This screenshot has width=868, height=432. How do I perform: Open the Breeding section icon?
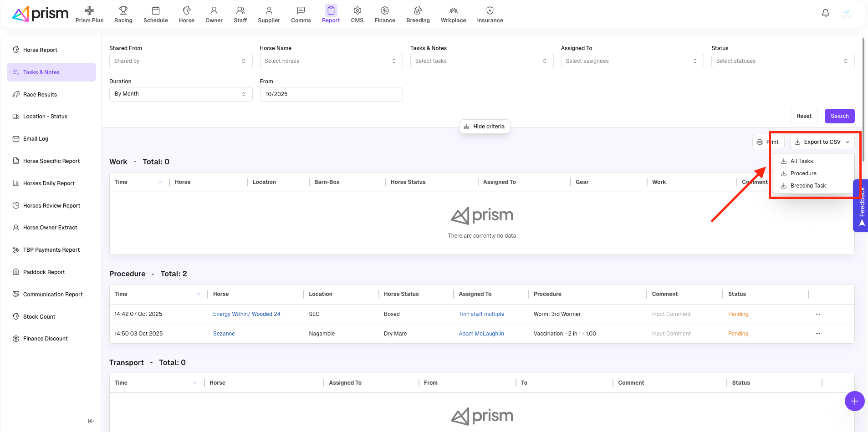(418, 10)
